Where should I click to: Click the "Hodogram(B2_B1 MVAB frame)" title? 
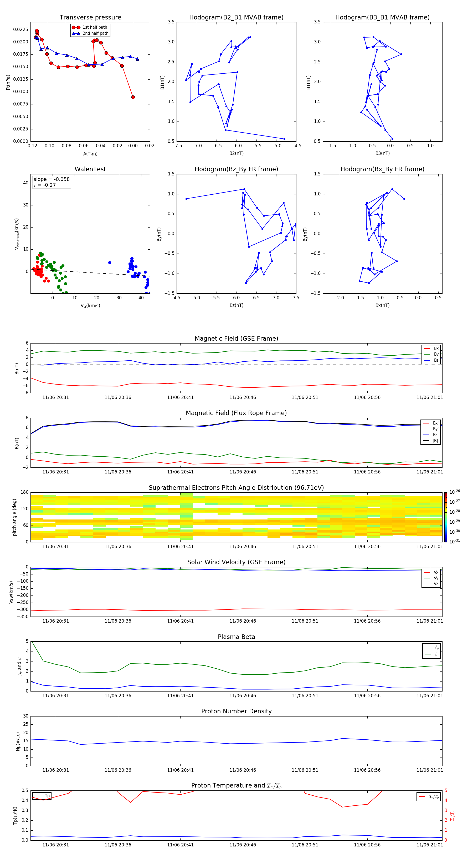236,18
